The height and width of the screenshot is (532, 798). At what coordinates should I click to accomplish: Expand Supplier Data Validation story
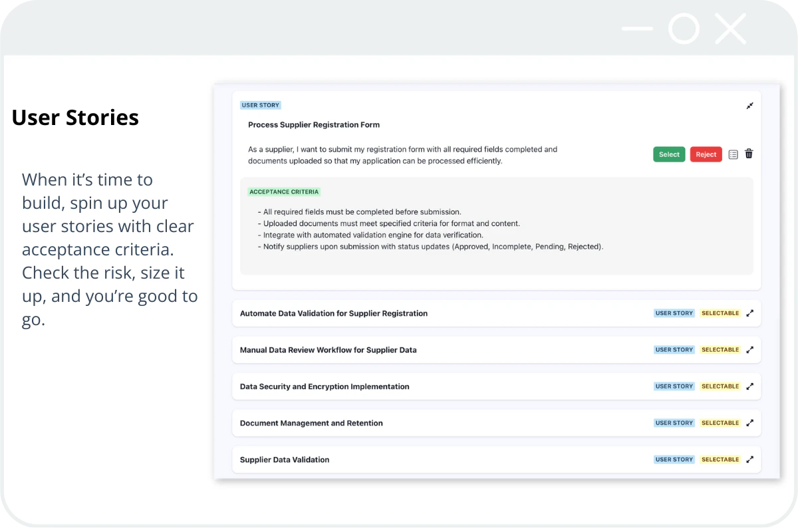click(x=749, y=460)
